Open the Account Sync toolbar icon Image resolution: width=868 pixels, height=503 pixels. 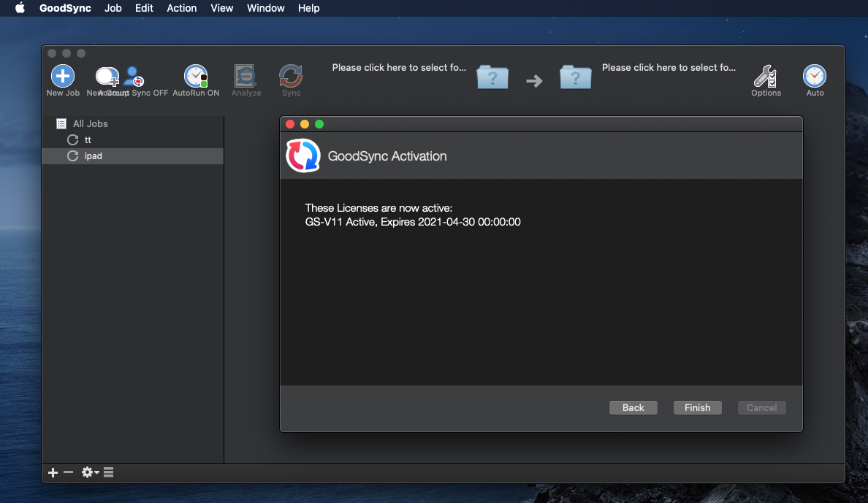(x=134, y=77)
